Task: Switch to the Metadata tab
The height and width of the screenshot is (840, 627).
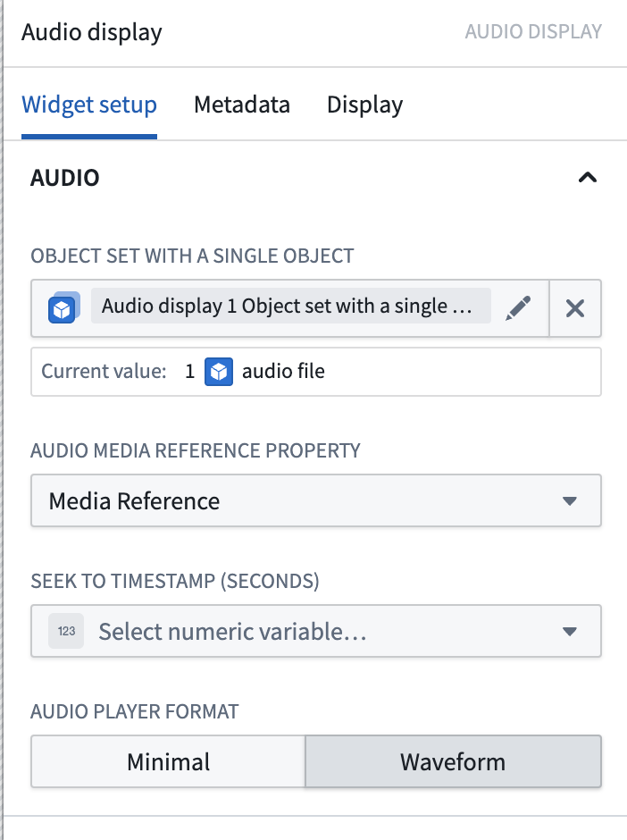Action: click(241, 105)
